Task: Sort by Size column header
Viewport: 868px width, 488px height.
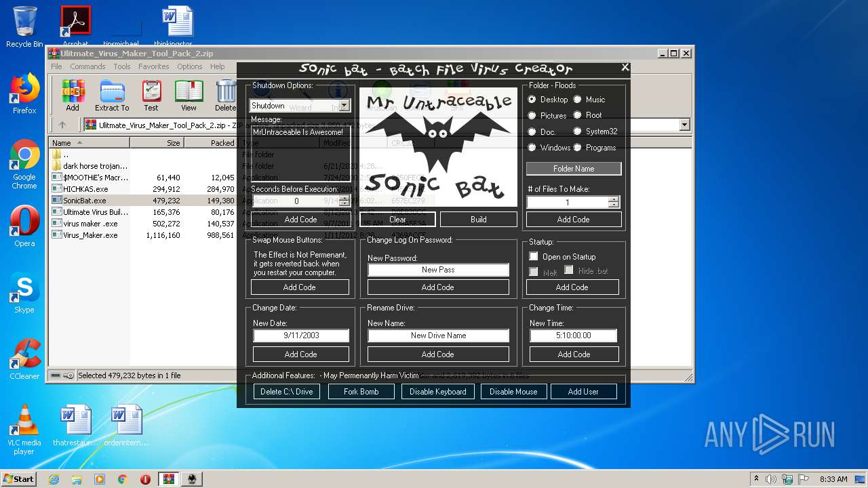Action: [x=157, y=143]
